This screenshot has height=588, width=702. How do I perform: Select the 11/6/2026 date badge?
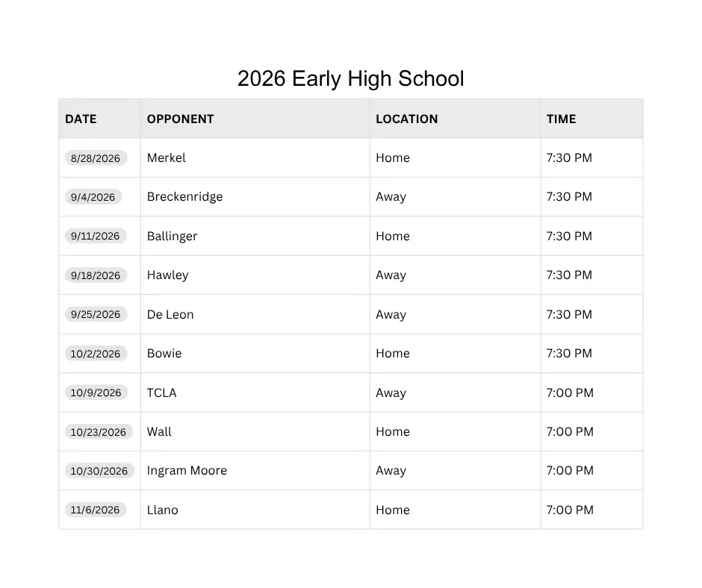click(96, 510)
